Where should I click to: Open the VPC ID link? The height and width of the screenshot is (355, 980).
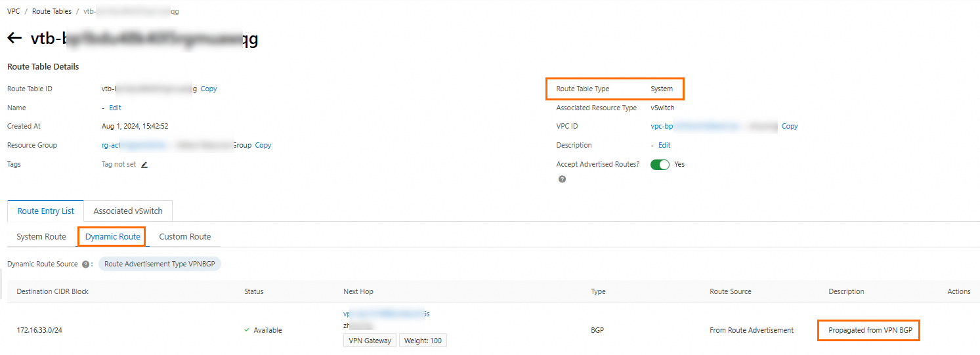[x=714, y=126]
